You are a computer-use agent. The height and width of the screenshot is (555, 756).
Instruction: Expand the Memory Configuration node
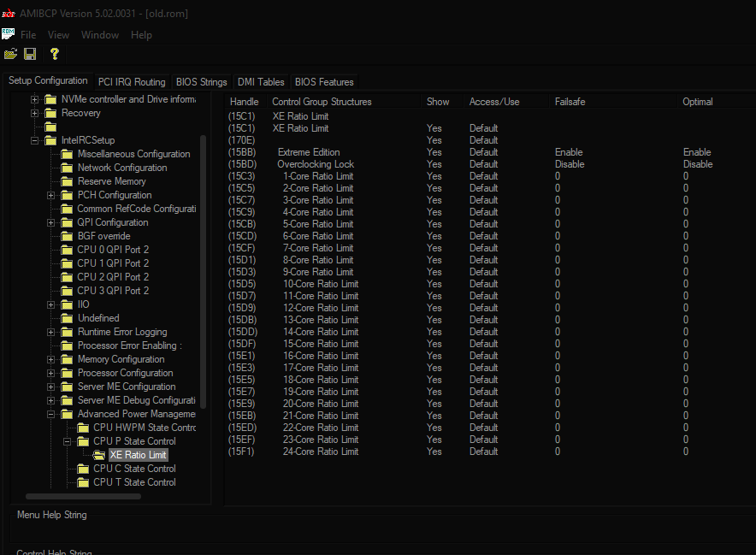[50, 360]
